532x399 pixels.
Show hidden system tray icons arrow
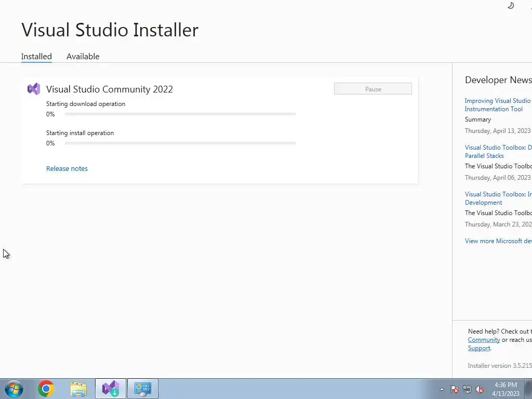tap(442, 389)
